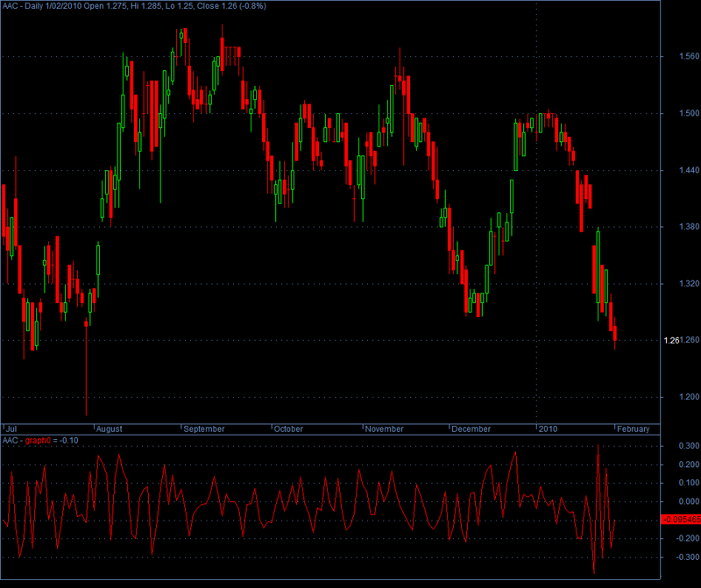Click the 1.26 last price marker
This screenshot has width=701, height=588.
pyautogui.click(x=671, y=341)
